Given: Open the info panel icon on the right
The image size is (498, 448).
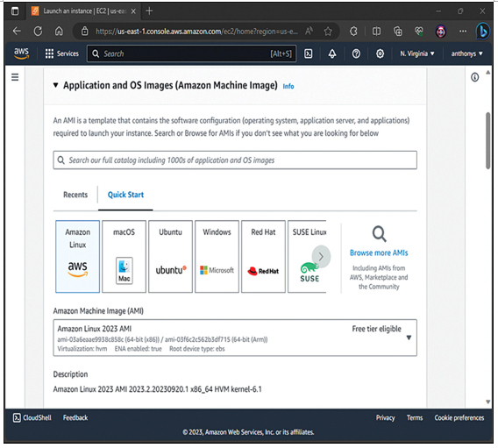Looking at the screenshot, I should (x=474, y=77).
